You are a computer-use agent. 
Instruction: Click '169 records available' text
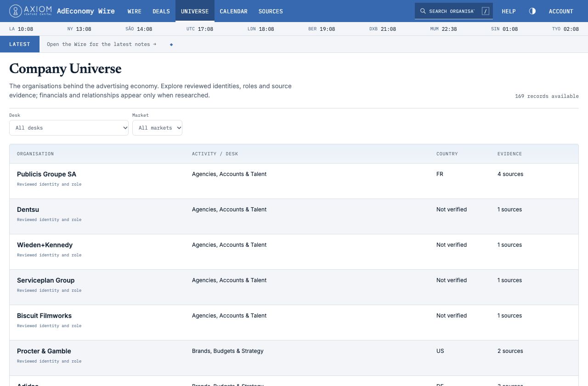[x=547, y=96]
